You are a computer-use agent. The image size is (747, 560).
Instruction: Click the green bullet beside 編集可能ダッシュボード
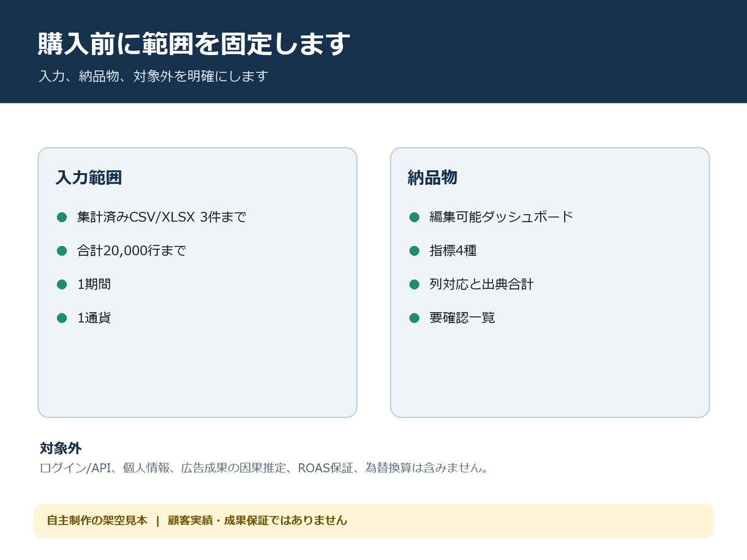point(415,217)
